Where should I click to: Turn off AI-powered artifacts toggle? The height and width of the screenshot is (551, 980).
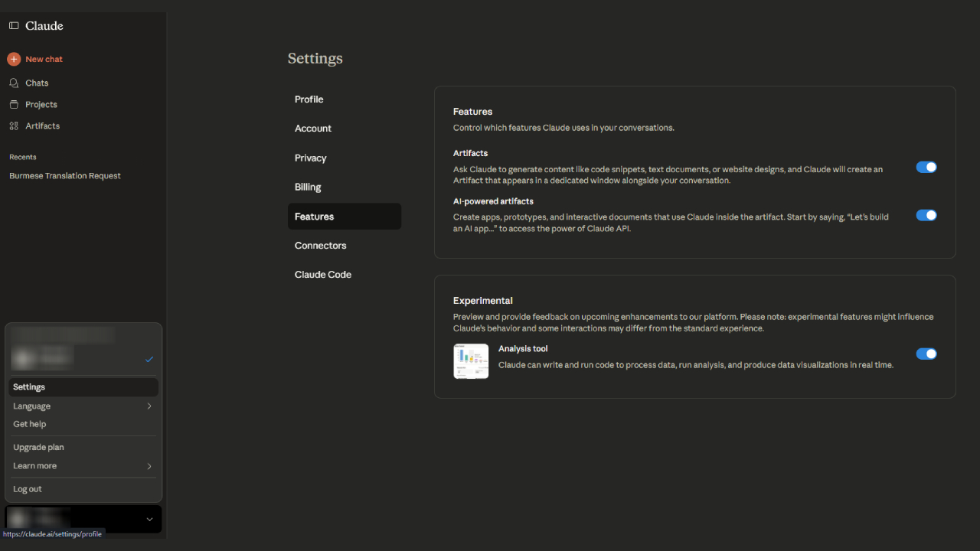[x=926, y=215]
